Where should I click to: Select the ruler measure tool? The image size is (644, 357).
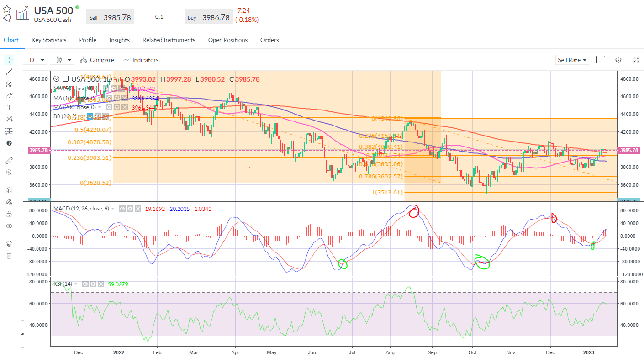coord(9,161)
